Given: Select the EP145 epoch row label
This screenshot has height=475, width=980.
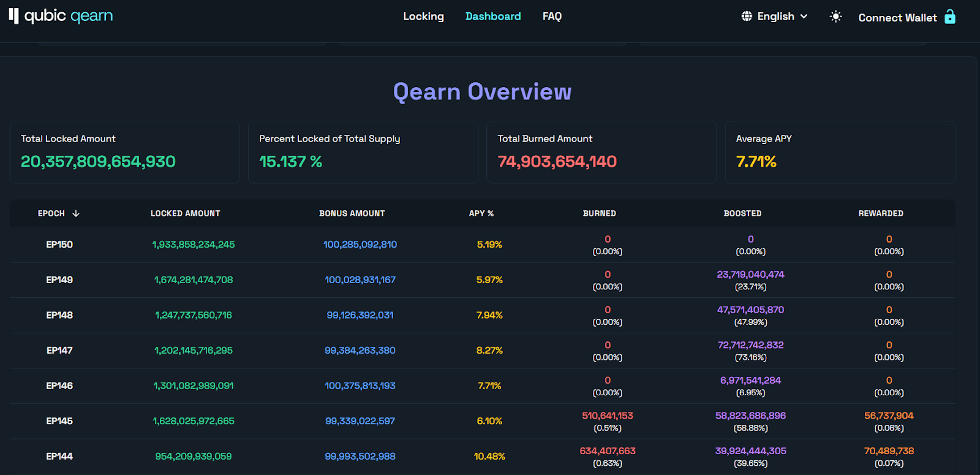Looking at the screenshot, I should pos(59,421).
